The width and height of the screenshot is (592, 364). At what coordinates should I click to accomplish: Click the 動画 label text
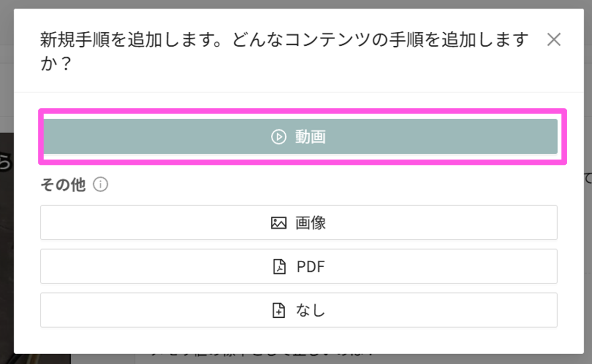pyautogui.click(x=310, y=136)
